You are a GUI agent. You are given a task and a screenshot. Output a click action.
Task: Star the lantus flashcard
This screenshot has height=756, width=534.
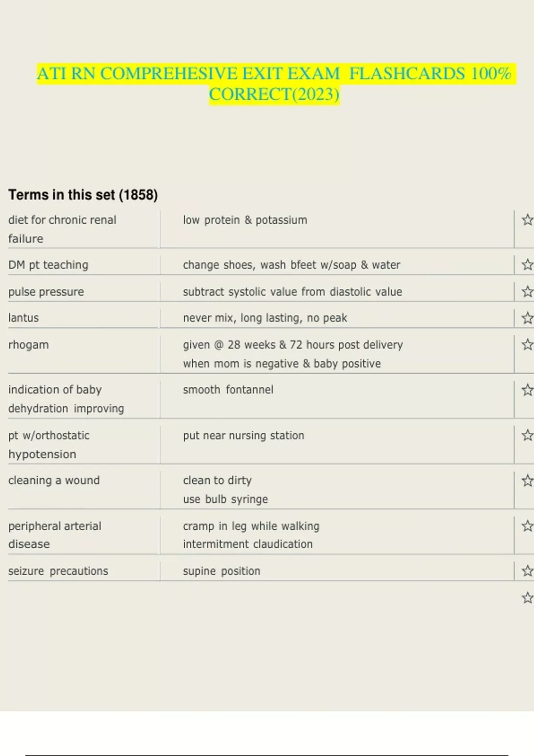[x=527, y=318]
